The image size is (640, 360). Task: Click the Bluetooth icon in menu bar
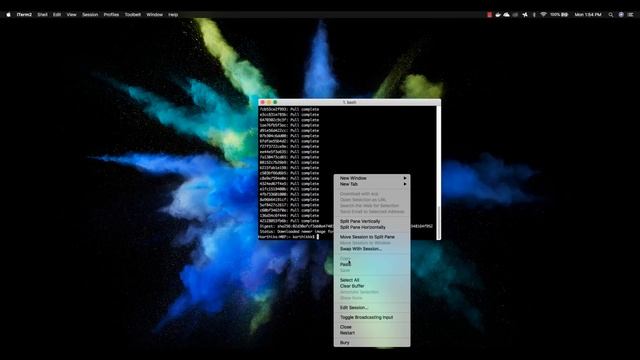tap(534, 14)
